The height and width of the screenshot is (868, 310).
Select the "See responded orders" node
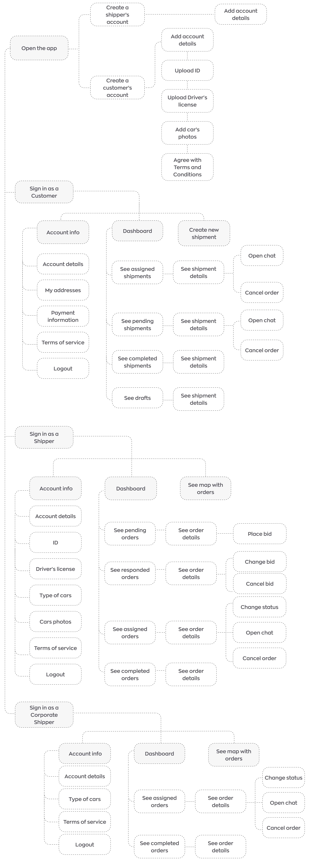[x=130, y=573]
